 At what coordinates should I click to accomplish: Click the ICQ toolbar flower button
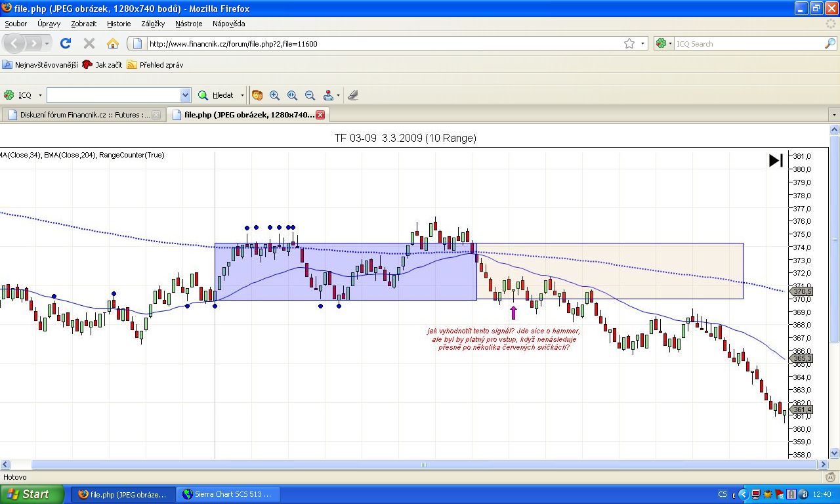[18, 95]
